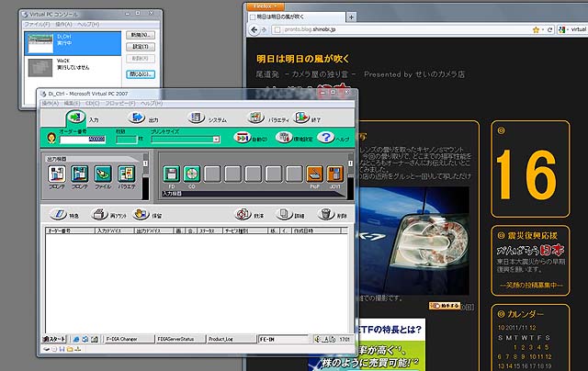Viewport: 588px width, 371px height.
Task: Open FDIAServerStatus taskbar button
Action: 180,339
